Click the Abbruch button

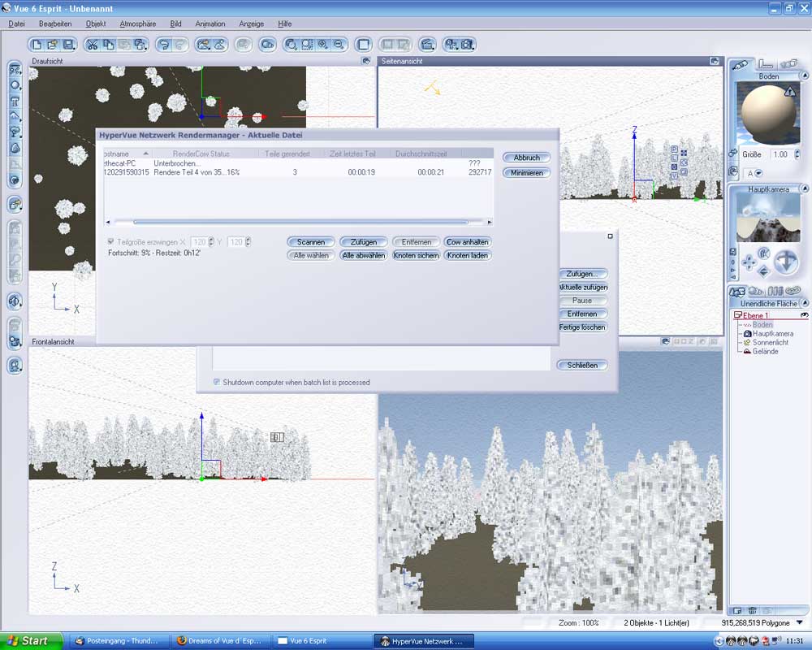527,158
